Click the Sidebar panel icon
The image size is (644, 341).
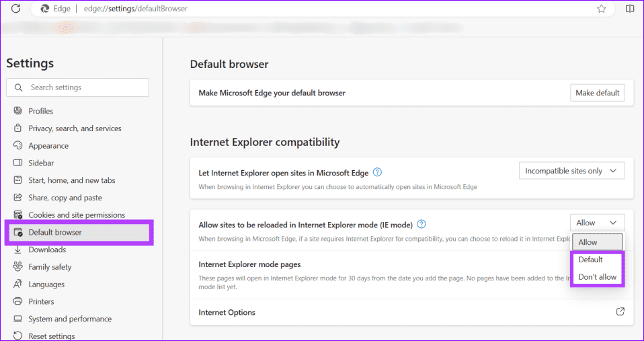point(17,163)
